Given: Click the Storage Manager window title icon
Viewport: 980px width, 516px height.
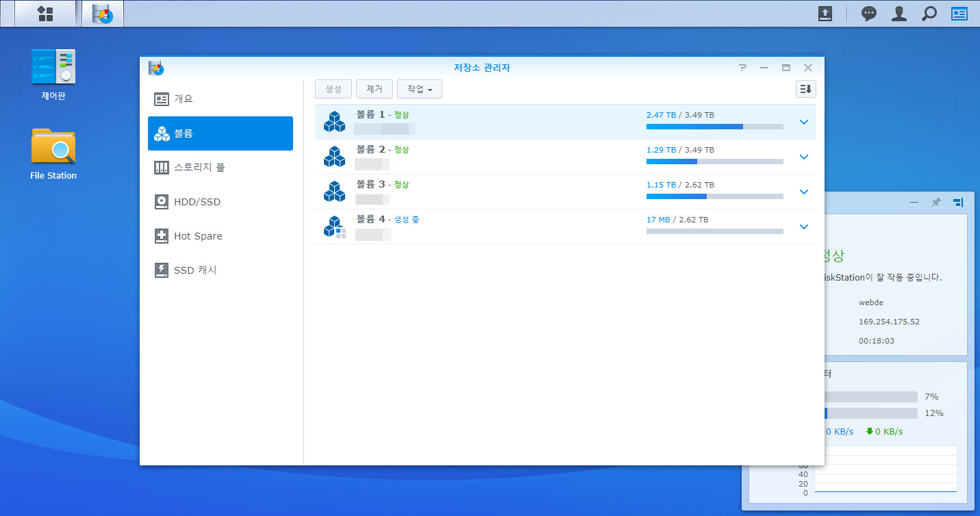Looking at the screenshot, I should coord(156,68).
